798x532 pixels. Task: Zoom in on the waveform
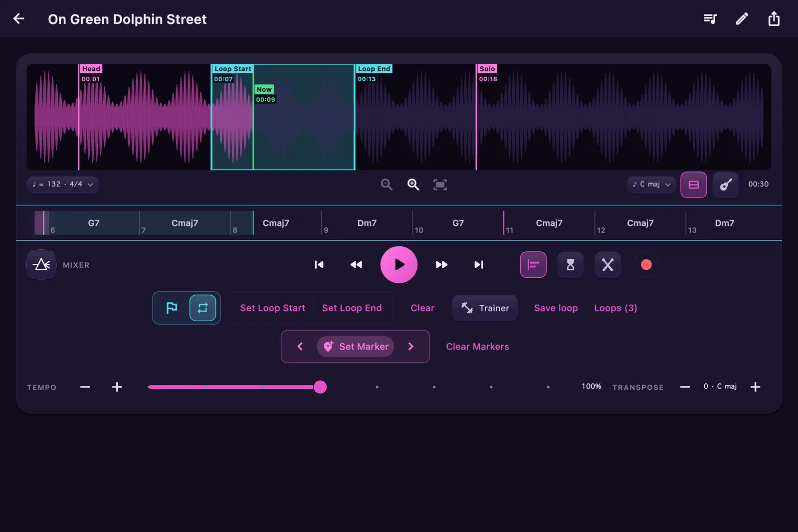413,184
